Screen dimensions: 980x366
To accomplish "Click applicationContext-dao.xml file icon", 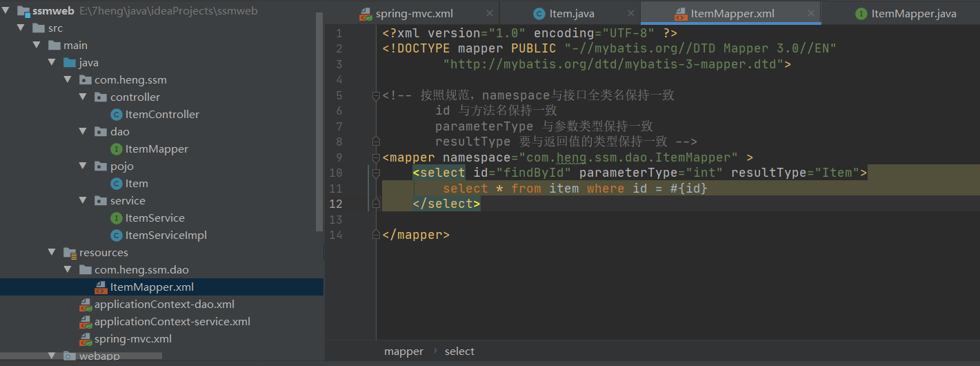I will click(x=86, y=305).
